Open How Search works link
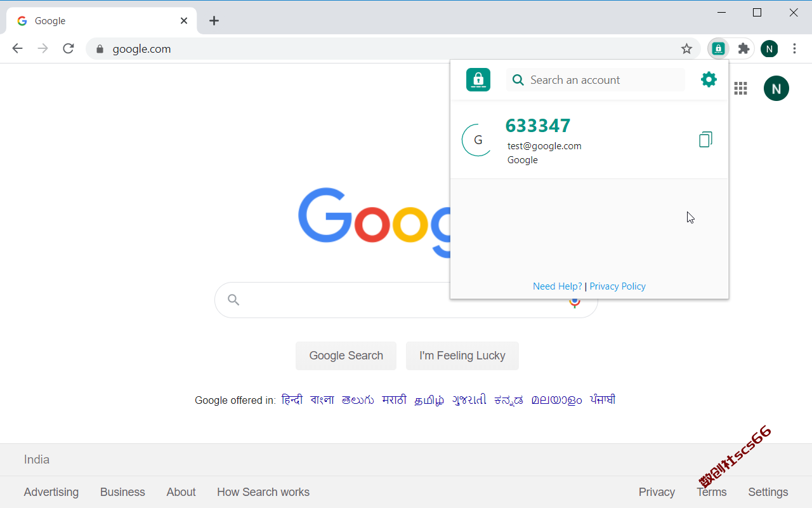This screenshot has width=812, height=508. pos(263,492)
